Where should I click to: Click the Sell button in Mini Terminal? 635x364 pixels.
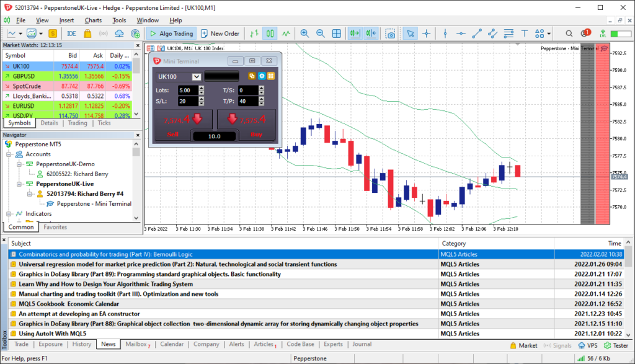173,133
